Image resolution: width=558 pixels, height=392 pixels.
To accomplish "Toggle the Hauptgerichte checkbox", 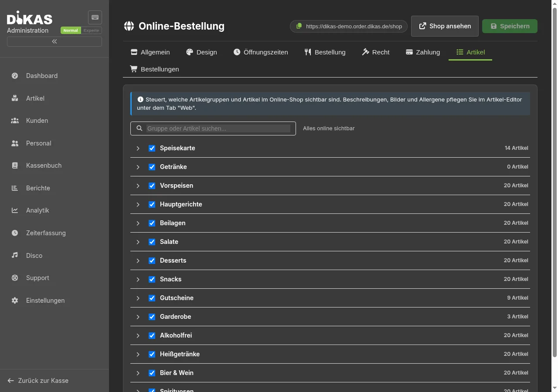I will (152, 204).
